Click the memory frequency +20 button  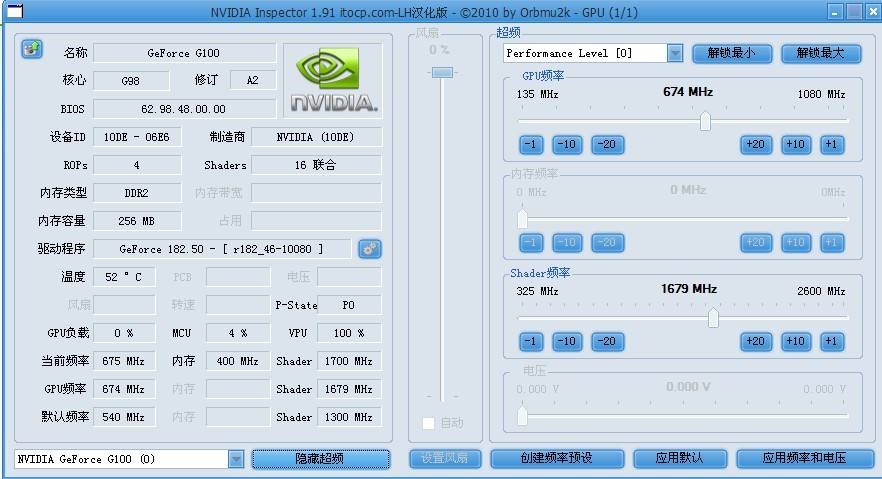tap(755, 242)
